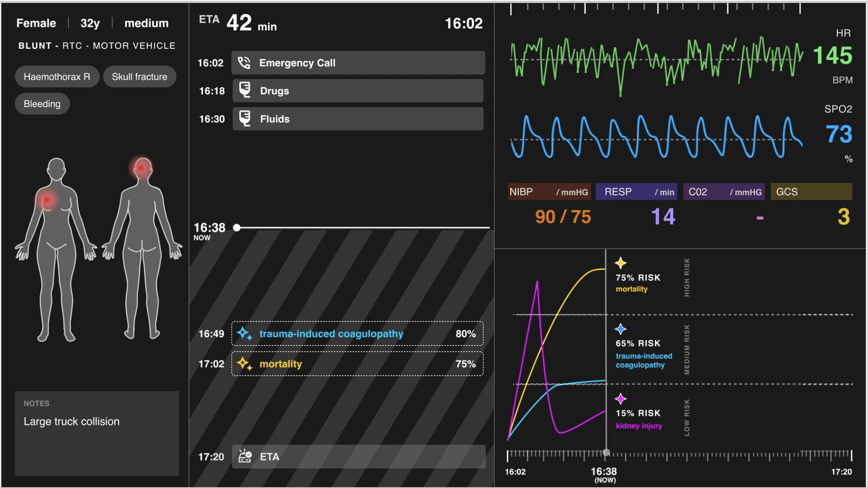This screenshot has width=868, height=488.
Task: Click the LOW RISK vertical band label
Action: click(687, 418)
